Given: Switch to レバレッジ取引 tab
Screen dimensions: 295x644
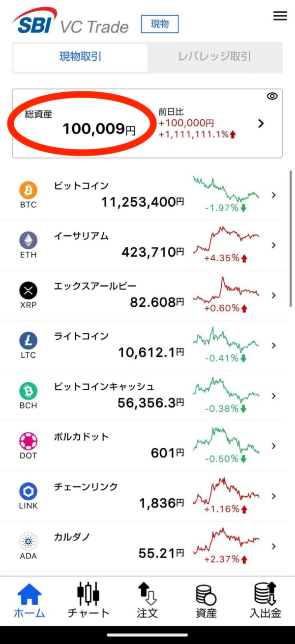Looking at the screenshot, I should tap(214, 57).
